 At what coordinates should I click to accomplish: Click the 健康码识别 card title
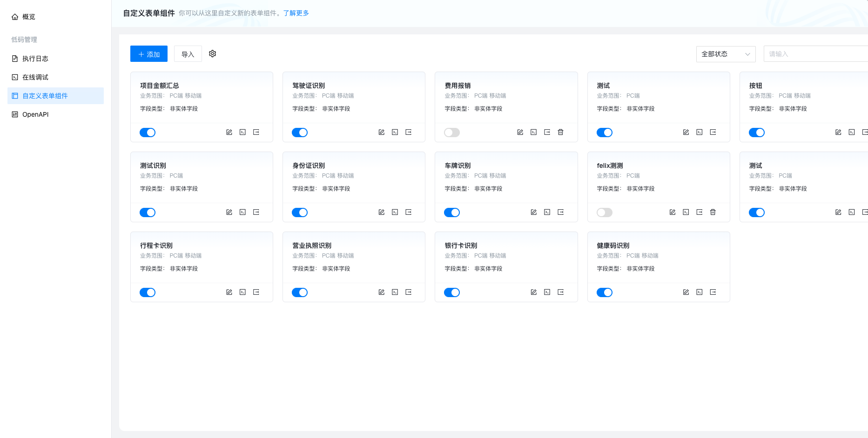click(613, 246)
